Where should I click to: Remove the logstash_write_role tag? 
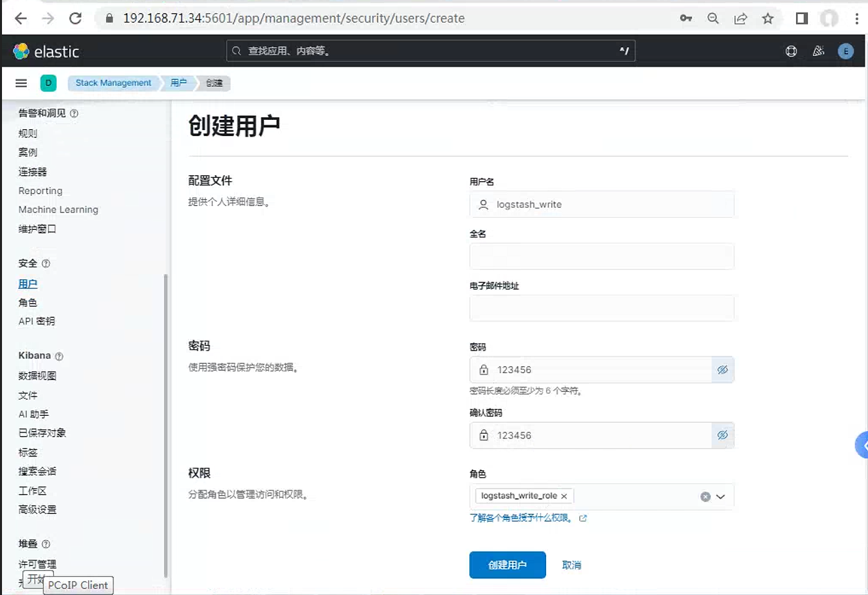coord(564,496)
